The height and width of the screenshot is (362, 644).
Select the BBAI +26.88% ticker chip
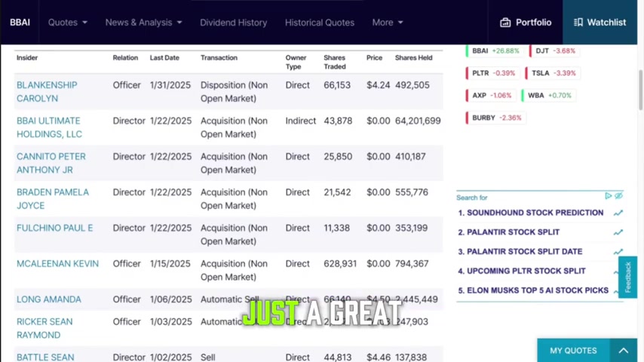point(495,51)
